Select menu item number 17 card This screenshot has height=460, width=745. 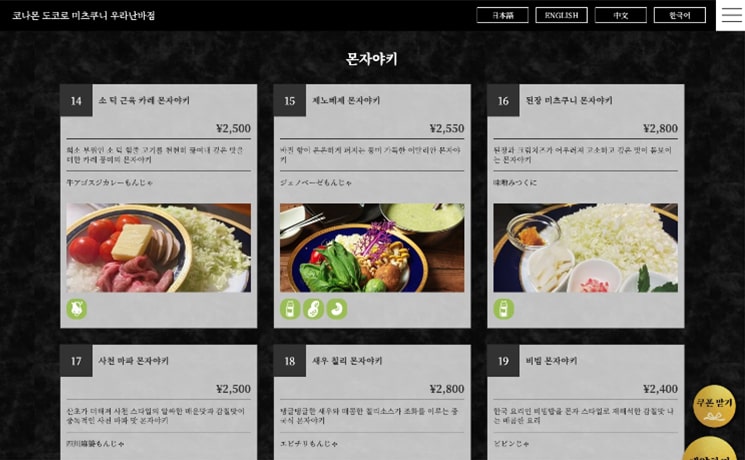pos(159,402)
